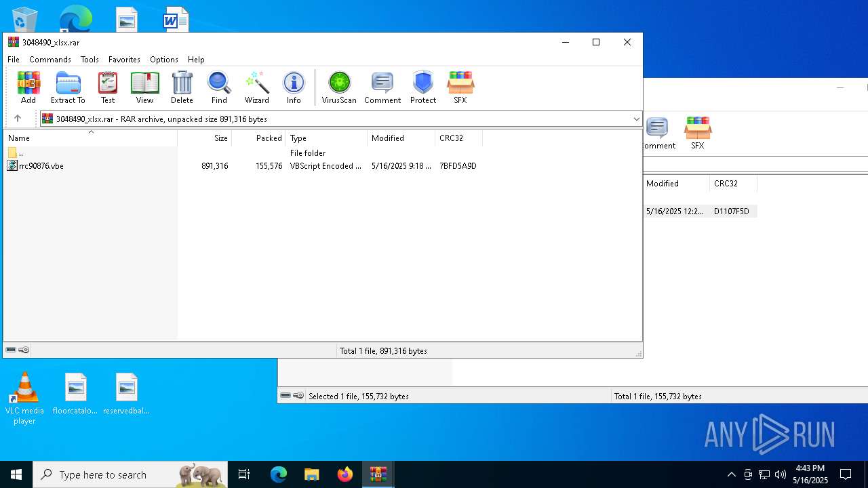This screenshot has width=868, height=488.
Task: Launch Microsoft Edge from taskbar
Action: tap(279, 474)
